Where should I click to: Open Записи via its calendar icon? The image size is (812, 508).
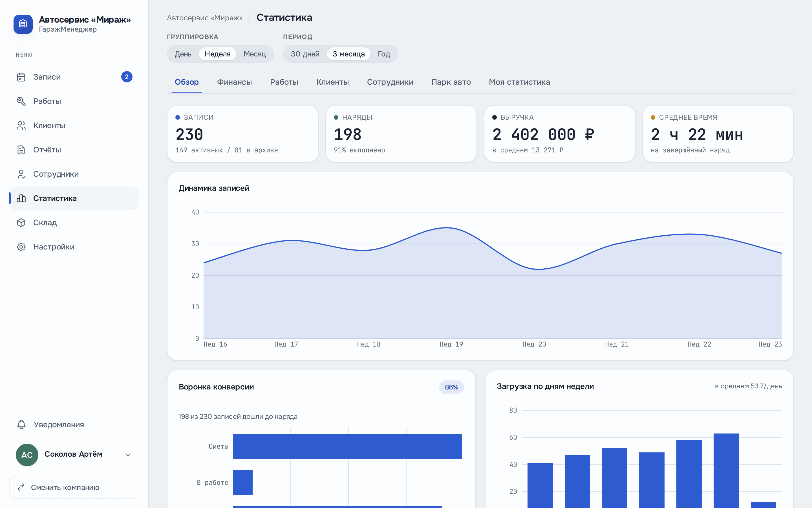pyautogui.click(x=21, y=77)
